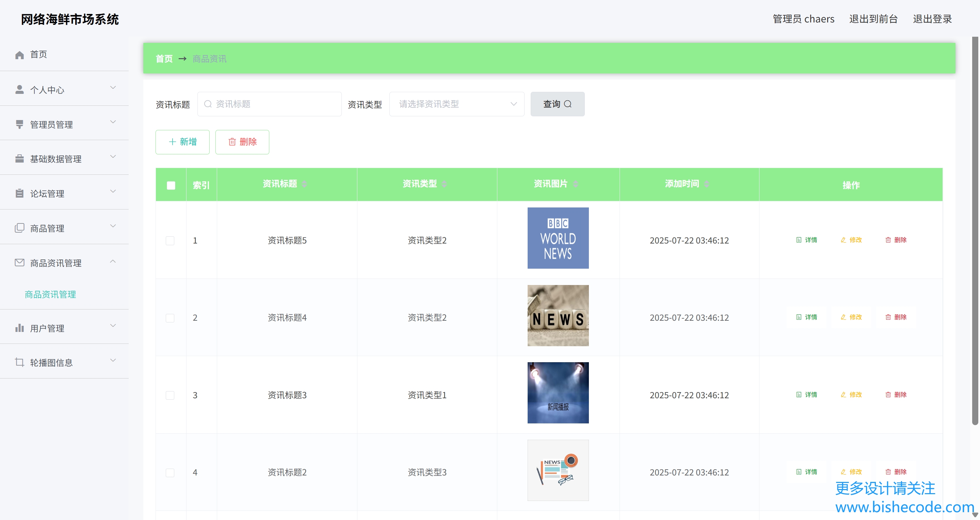Click 删除 trash icon for 资讯标题4
This screenshot has height=520, width=980.
click(x=888, y=317)
